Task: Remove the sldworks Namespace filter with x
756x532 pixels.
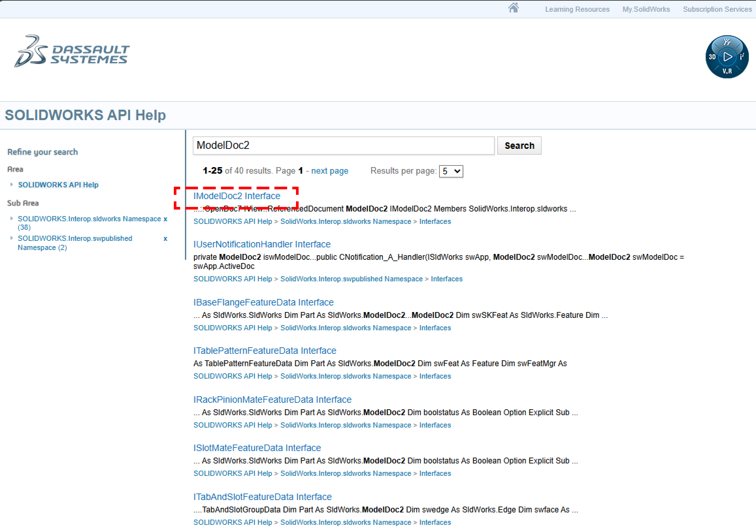Action: [165, 219]
